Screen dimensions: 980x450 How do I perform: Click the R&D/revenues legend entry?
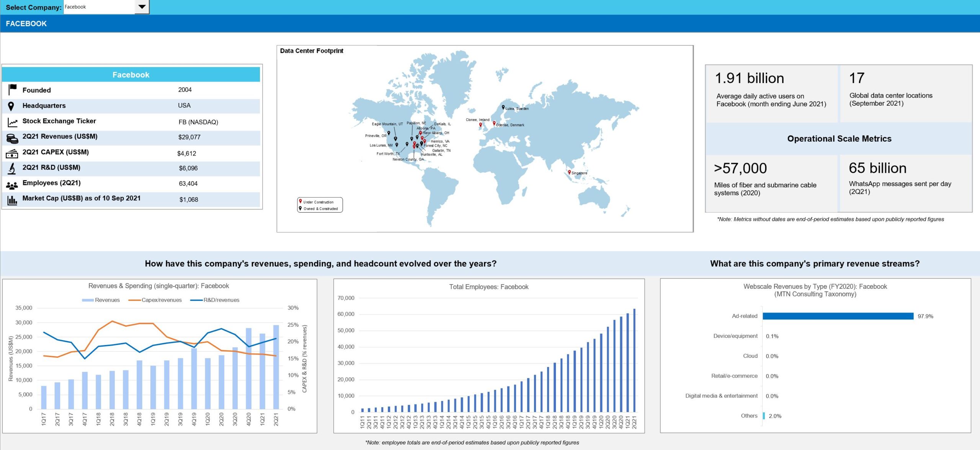click(215, 300)
